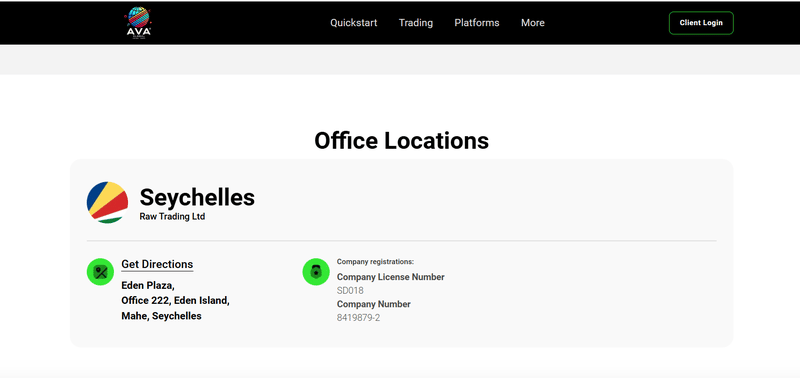Select the Office 222, Eden Island line
Screen dimensions: 800x378
coord(176,300)
